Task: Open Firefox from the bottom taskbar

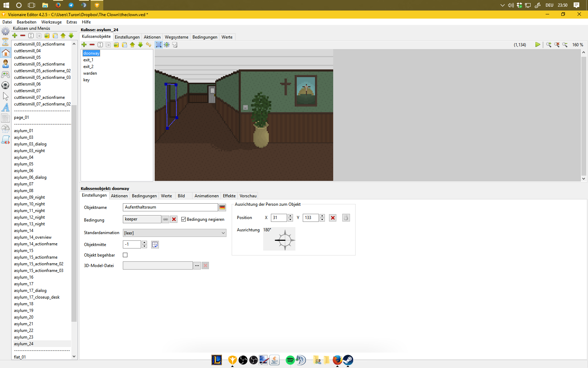Action: pos(337,360)
